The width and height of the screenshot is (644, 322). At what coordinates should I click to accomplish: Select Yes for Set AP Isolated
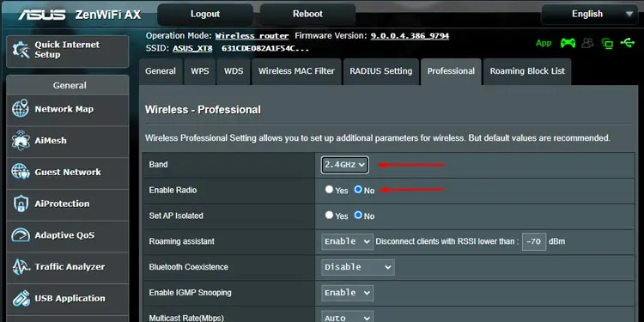(x=329, y=215)
